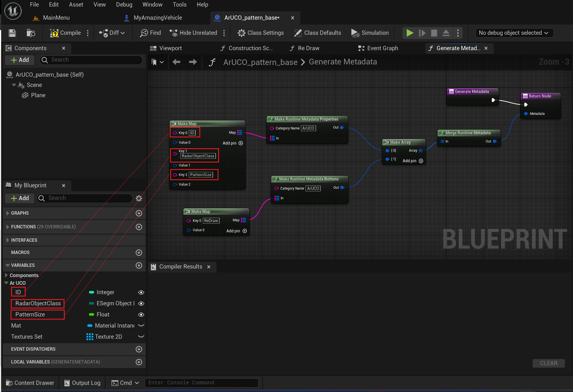Toggle closed eye for Mat variable
This screenshot has height=392, width=573.
pos(141,326)
